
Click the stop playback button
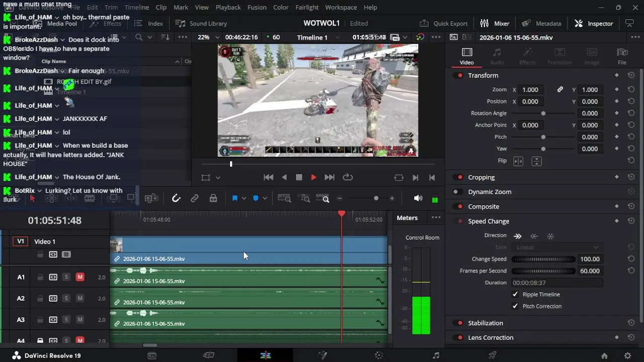tap(299, 177)
